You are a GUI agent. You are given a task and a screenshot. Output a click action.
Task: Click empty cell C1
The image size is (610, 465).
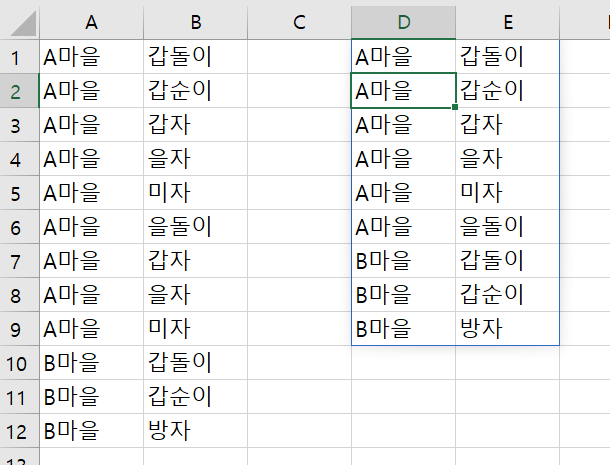[x=300, y=57]
